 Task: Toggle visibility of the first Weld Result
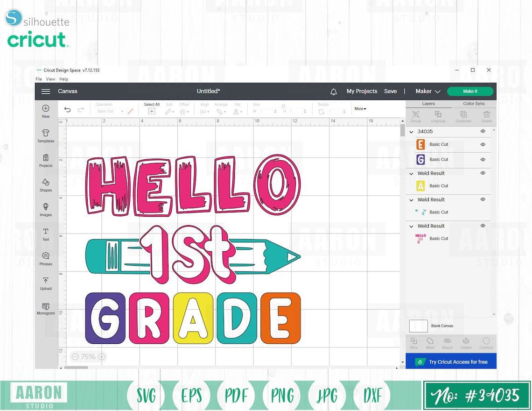(483, 173)
